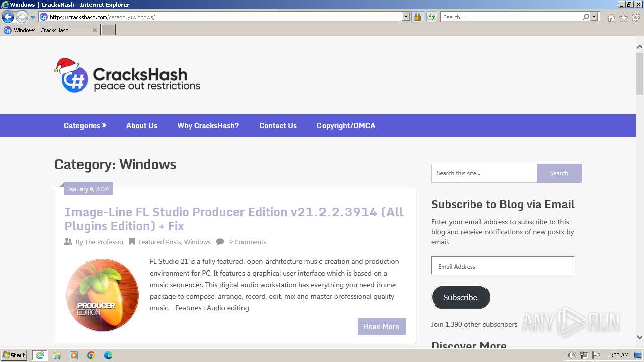Open the Copyright/DMCA page
Screen dimensions: 644x362
[x=346, y=126]
